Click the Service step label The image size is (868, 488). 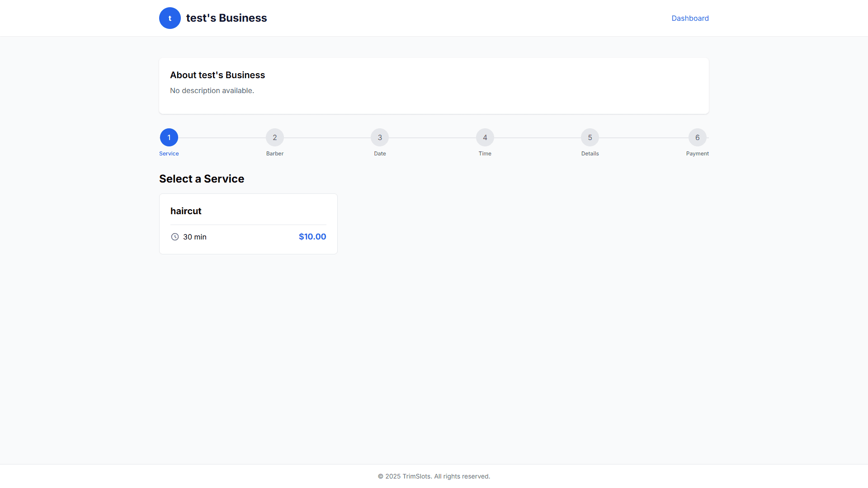pos(169,154)
